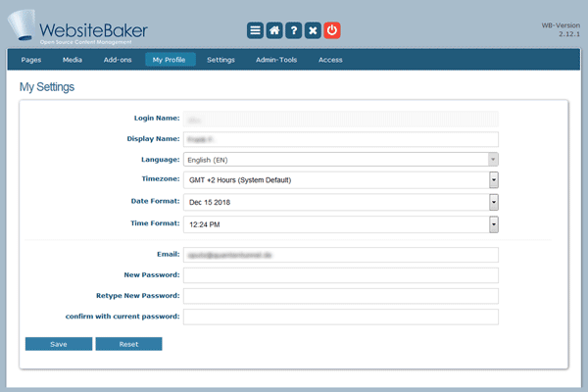Click the question mark help icon
The image size is (588, 392).
click(x=294, y=30)
